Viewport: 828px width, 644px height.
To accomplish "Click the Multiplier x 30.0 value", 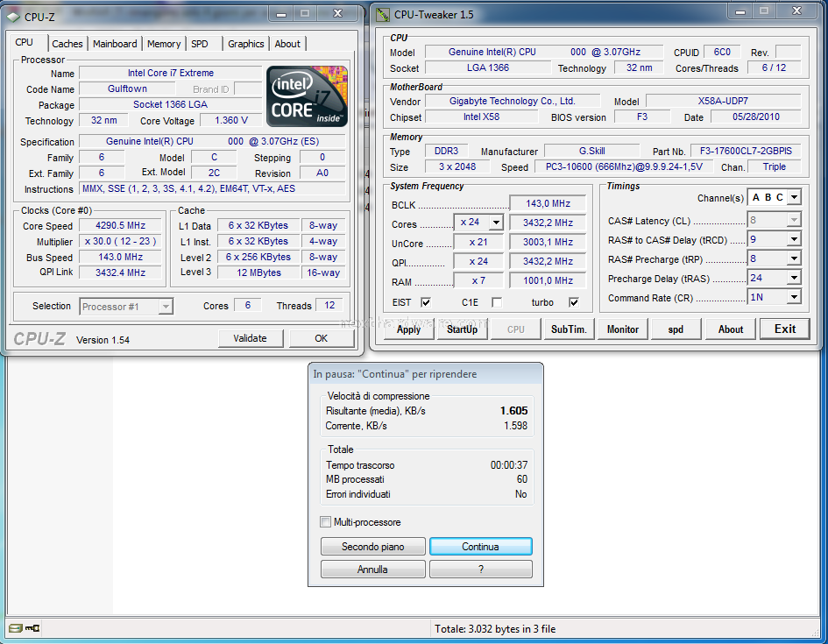I will (x=120, y=241).
